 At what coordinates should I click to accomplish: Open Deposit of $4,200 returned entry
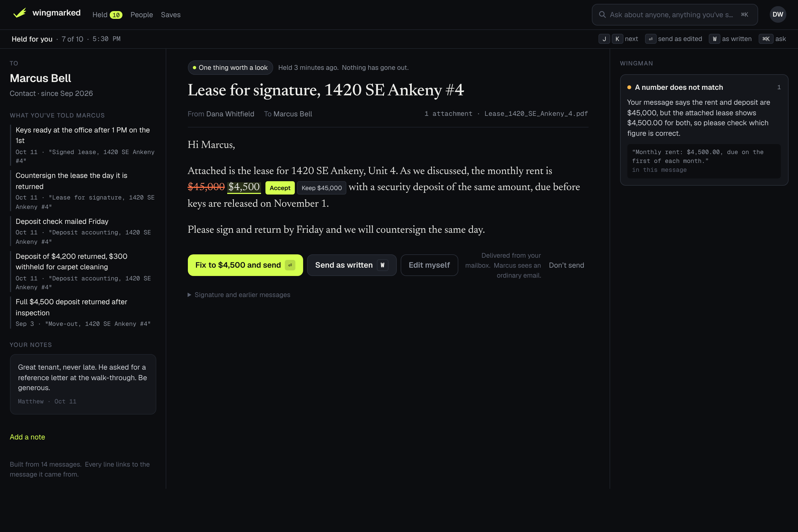click(x=83, y=272)
